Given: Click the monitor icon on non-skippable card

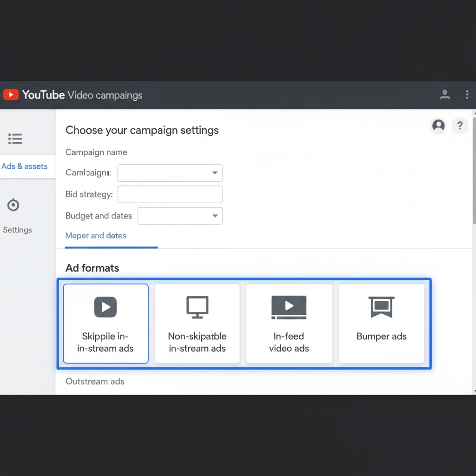Looking at the screenshot, I should pos(197,307).
